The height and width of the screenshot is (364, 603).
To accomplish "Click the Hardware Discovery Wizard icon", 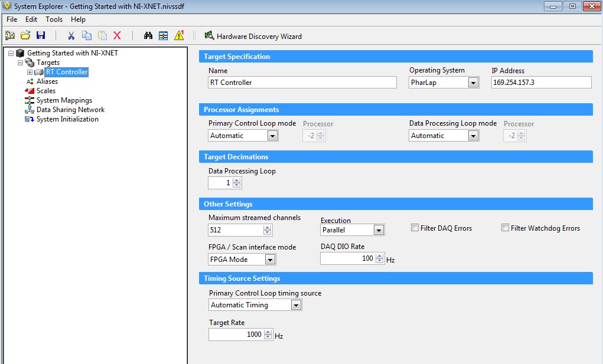I will point(209,36).
